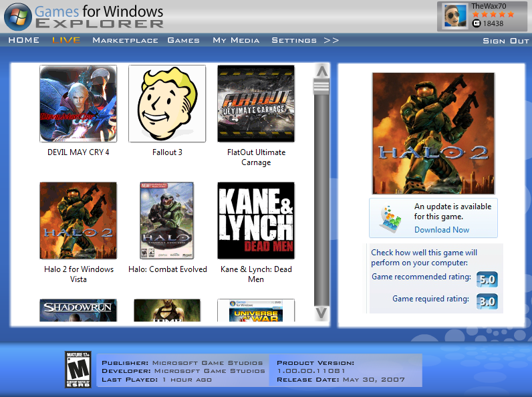Screen dimensions: 532x397
Task: Open the LIVE menu tab
Action: tap(66, 40)
